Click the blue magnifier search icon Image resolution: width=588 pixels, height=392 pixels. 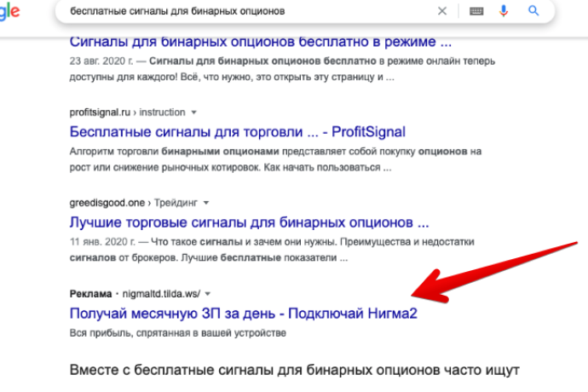(x=533, y=11)
